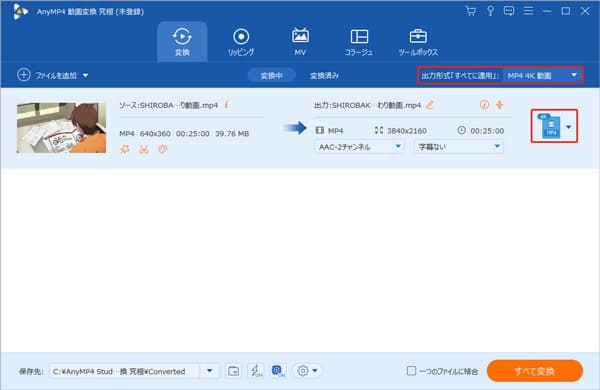600x390 pixels.
Task: Toggle the lightning hardware acceleration icon
Action: pyautogui.click(x=256, y=371)
